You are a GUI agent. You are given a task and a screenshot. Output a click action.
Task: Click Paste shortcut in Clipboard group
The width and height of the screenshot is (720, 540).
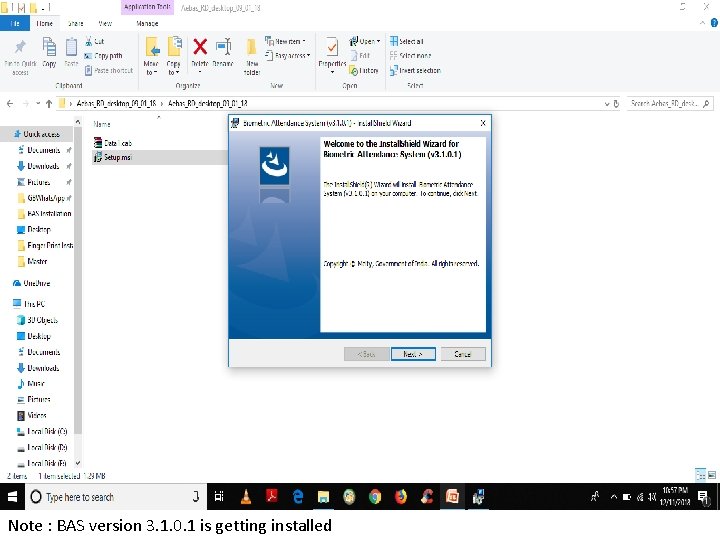[x=109, y=70]
